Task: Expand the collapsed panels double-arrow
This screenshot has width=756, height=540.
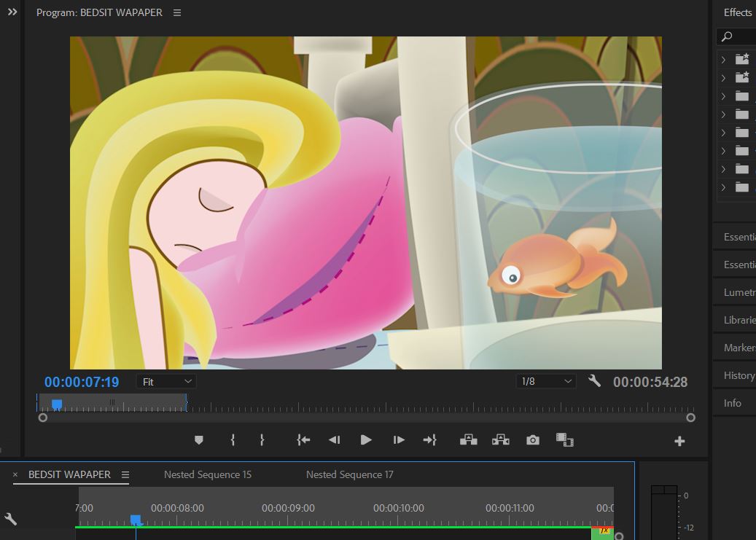Action: 12,12
